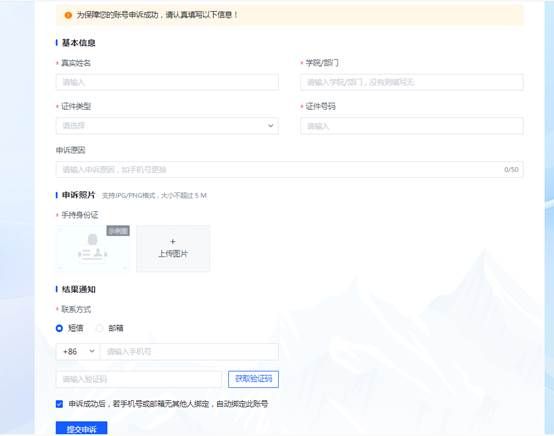Expand the +86 country code selector

(x=78, y=352)
